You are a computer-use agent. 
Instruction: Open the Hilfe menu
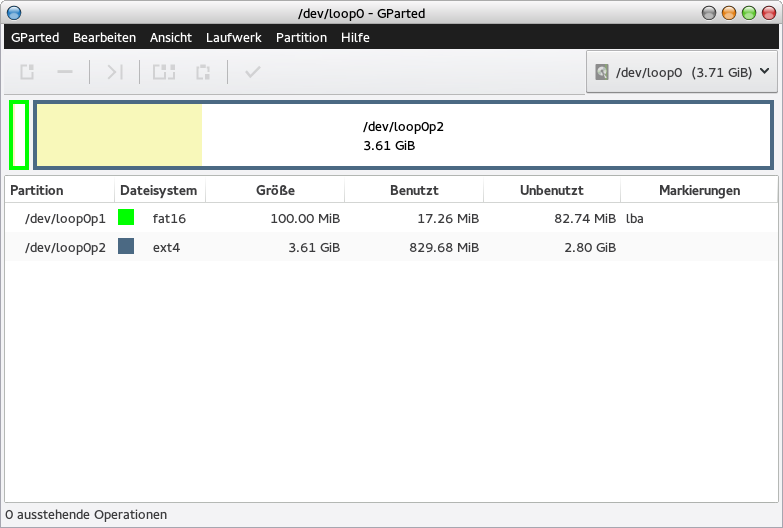pyautogui.click(x=355, y=37)
